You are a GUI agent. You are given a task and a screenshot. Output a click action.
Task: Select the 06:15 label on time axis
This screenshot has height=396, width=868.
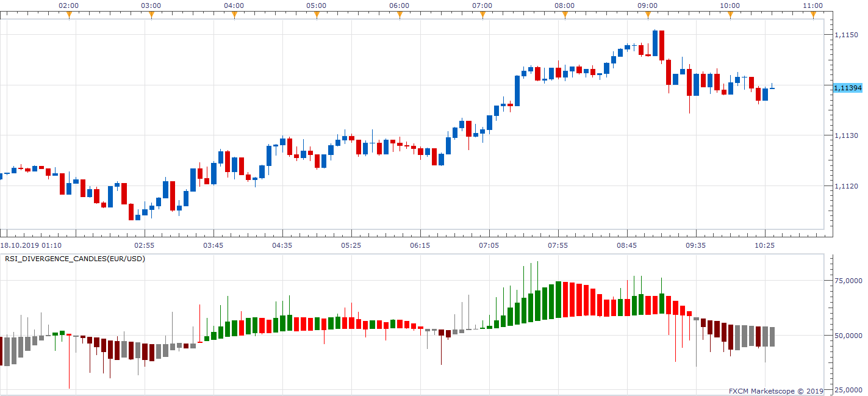coord(420,245)
